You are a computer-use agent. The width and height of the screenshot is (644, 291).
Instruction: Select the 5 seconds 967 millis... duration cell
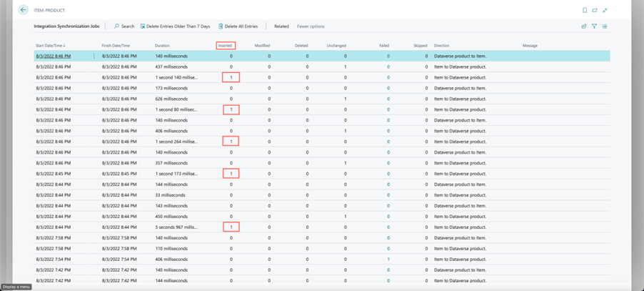176,227
